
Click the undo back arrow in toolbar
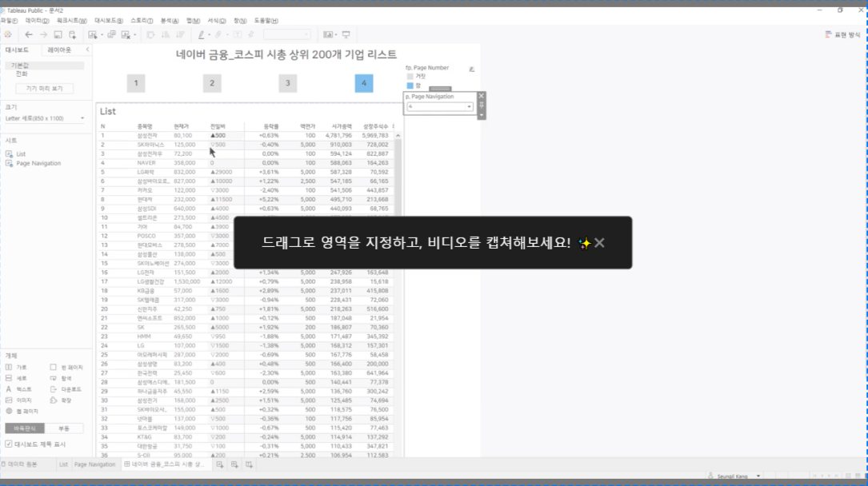pyautogui.click(x=29, y=34)
